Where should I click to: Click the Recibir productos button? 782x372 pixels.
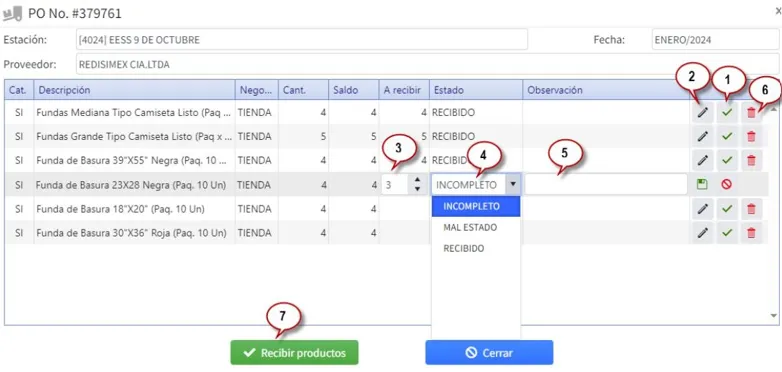[x=294, y=353]
